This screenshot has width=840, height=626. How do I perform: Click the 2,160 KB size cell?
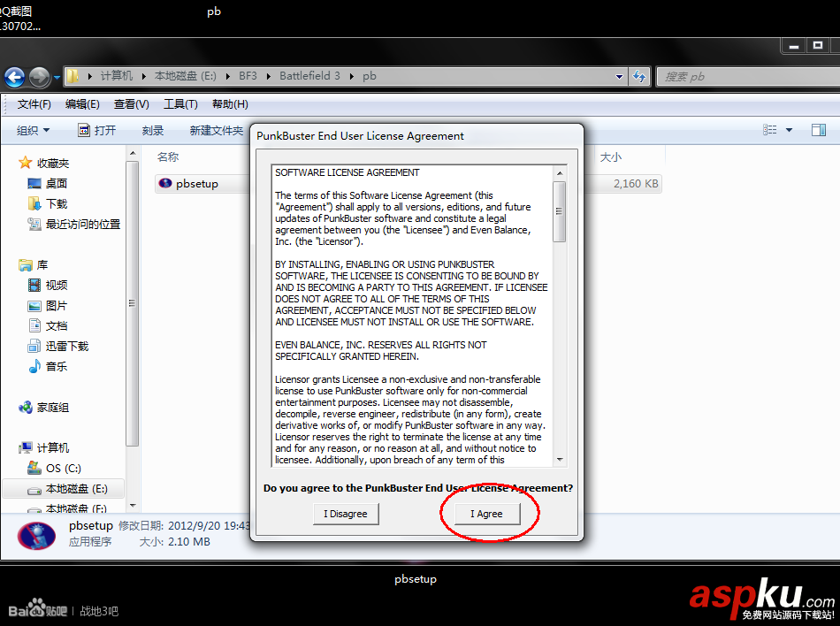pyautogui.click(x=636, y=184)
